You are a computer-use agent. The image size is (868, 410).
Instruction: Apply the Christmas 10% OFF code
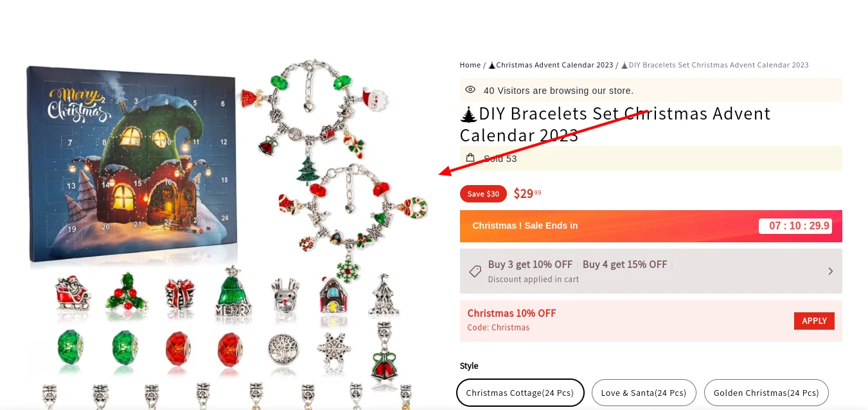click(814, 320)
